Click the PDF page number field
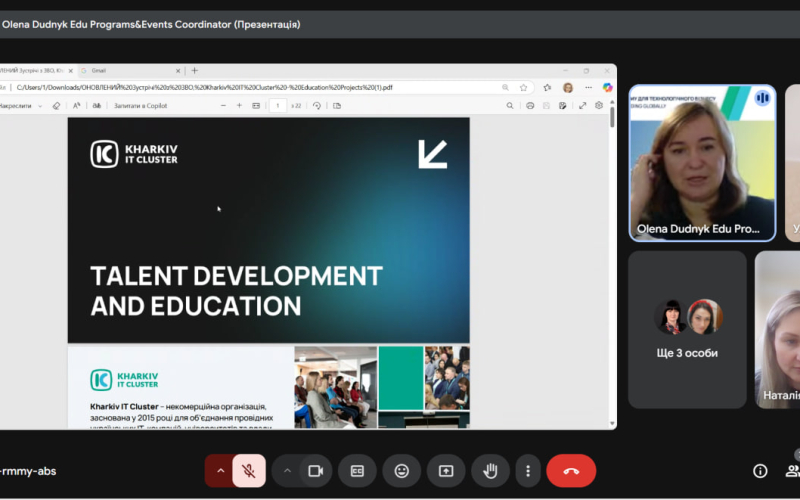The height and width of the screenshot is (500, 800). tap(278, 106)
